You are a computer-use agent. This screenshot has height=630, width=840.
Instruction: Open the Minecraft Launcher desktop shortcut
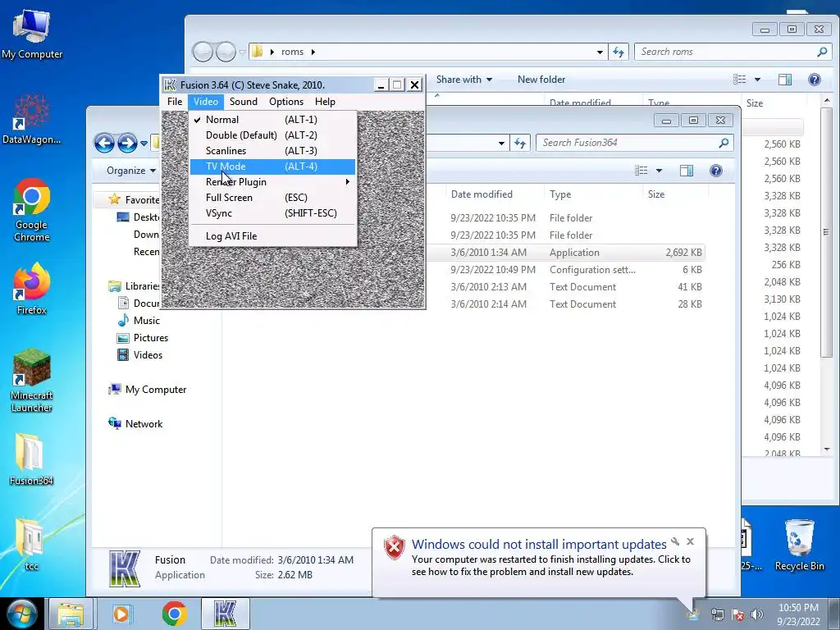point(32,381)
